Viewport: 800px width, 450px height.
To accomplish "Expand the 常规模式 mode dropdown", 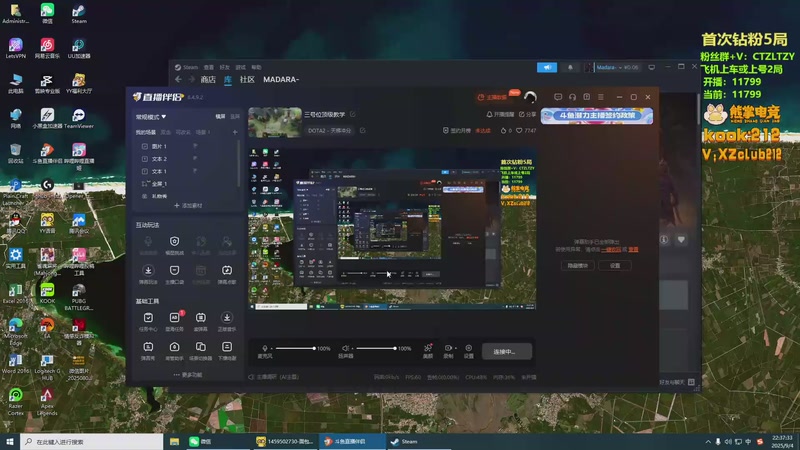I will click(151, 117).
